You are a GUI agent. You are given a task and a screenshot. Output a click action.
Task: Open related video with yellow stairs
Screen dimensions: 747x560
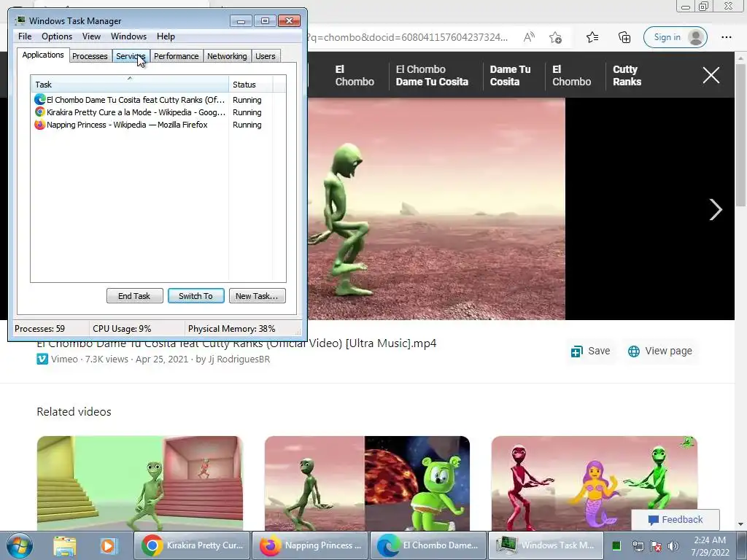(139, 483)
